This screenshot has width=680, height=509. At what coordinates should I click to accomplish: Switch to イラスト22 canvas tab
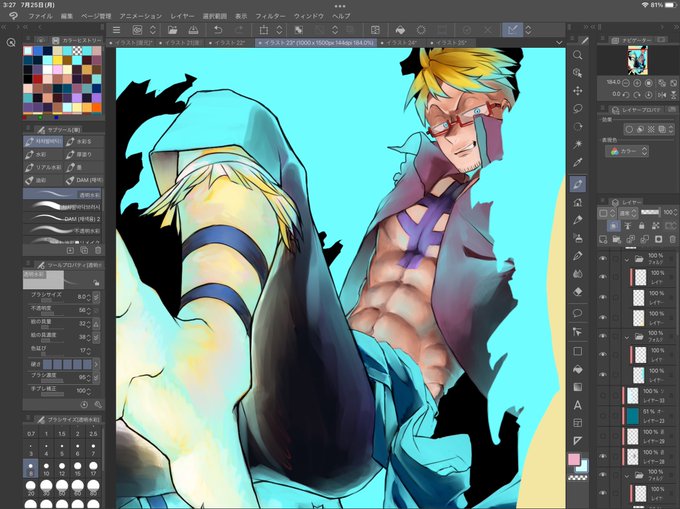[228, 42]
